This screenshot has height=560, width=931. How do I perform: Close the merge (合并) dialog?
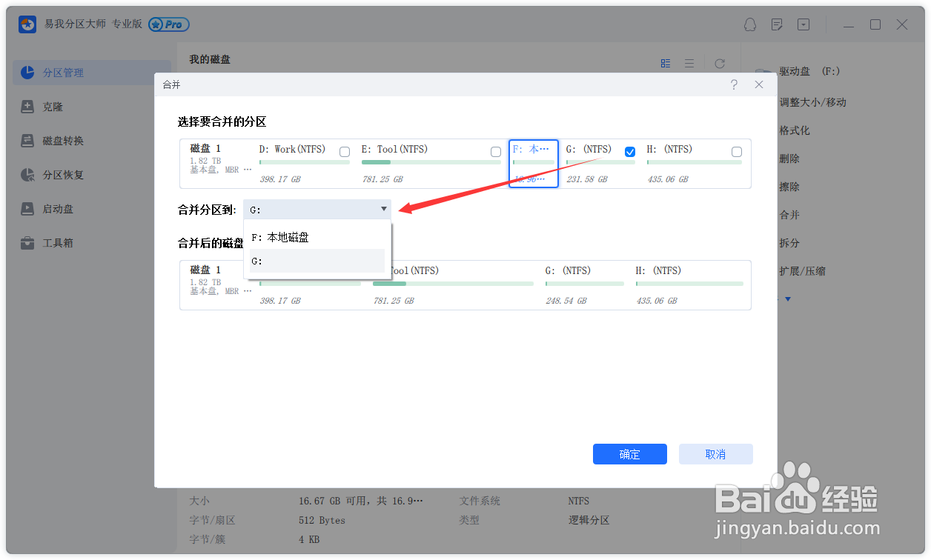point(759,85)
